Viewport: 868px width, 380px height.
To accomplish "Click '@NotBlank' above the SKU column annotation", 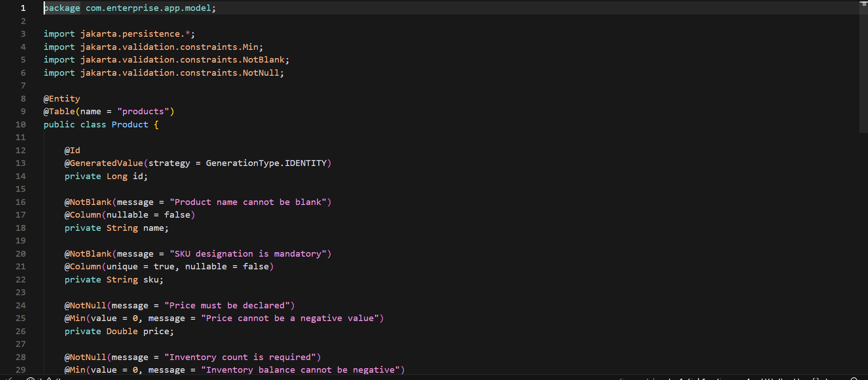I will [x=88, y=254].
